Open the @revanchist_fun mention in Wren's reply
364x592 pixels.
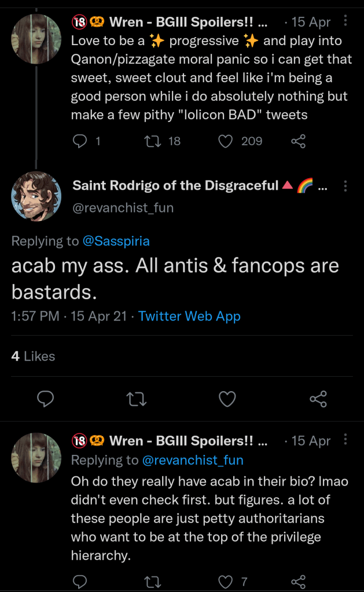192,461
